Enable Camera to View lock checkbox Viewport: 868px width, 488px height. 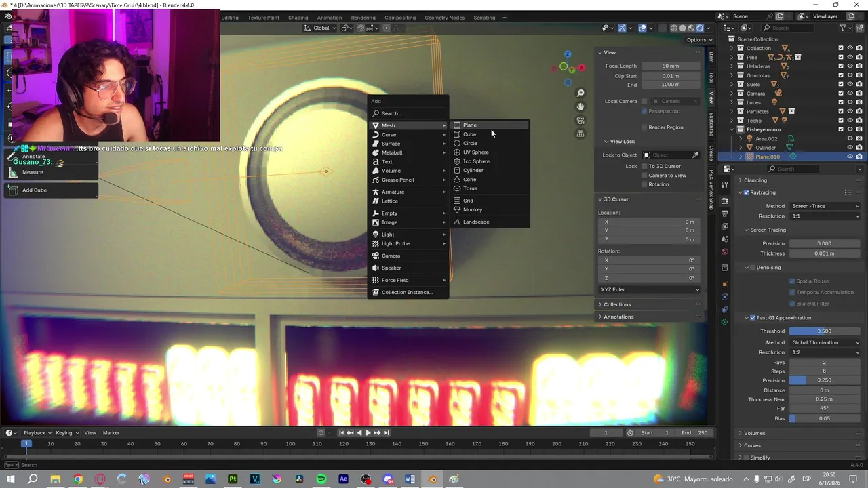coord(644,175)
